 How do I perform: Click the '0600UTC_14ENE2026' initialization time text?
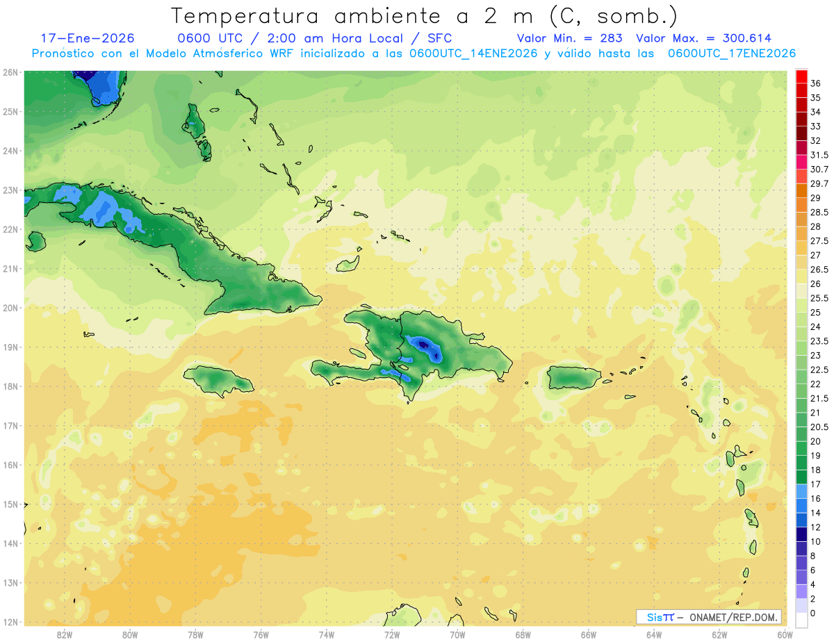pyautogui.click(x=473, y=53)
